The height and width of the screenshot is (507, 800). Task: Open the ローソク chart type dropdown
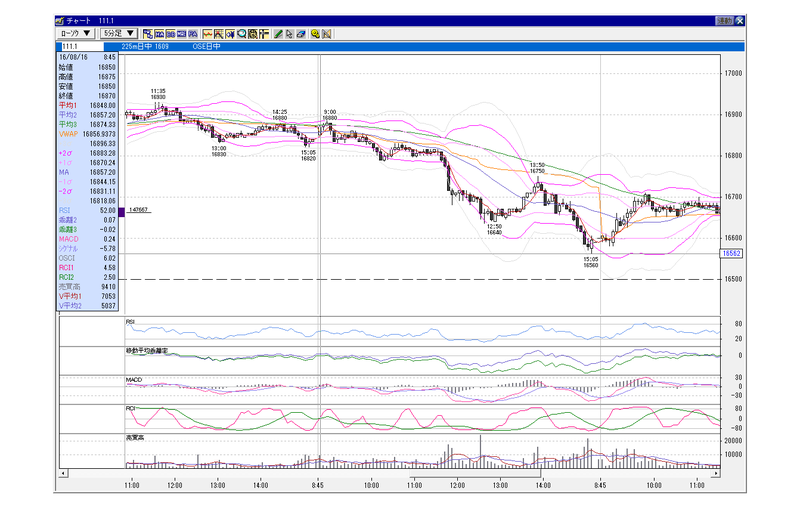(x=75, y=34)
